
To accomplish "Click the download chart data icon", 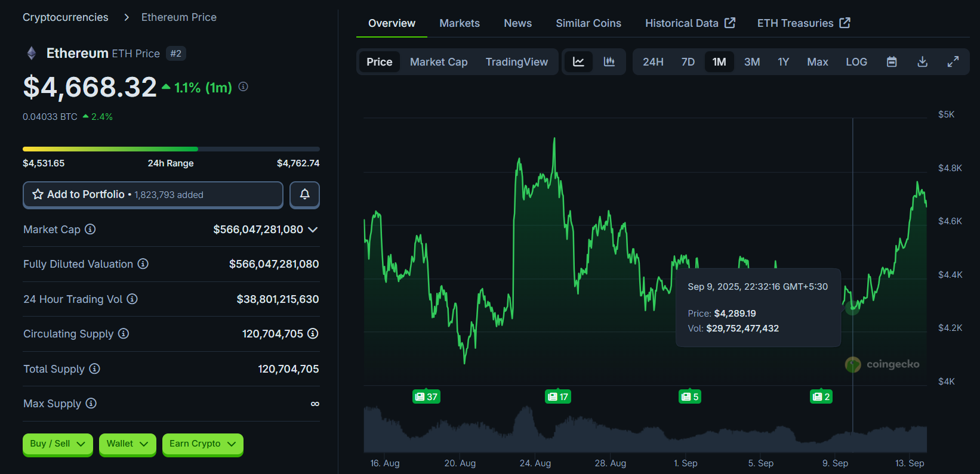I will pos(922,61).
